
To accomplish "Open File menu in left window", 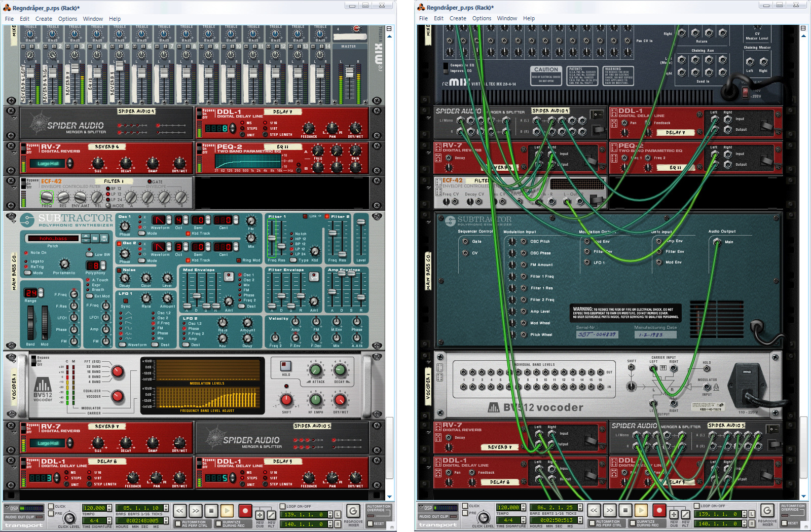I will [x=9, y=19].
